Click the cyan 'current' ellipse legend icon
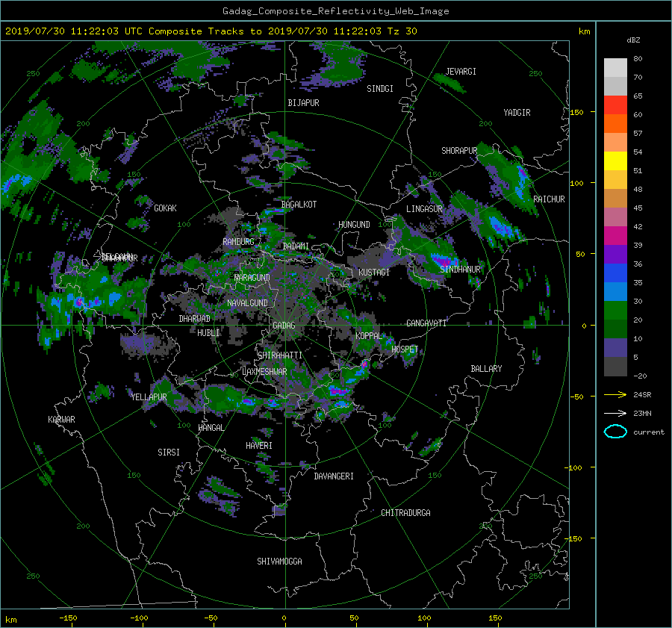 (615, 432)
